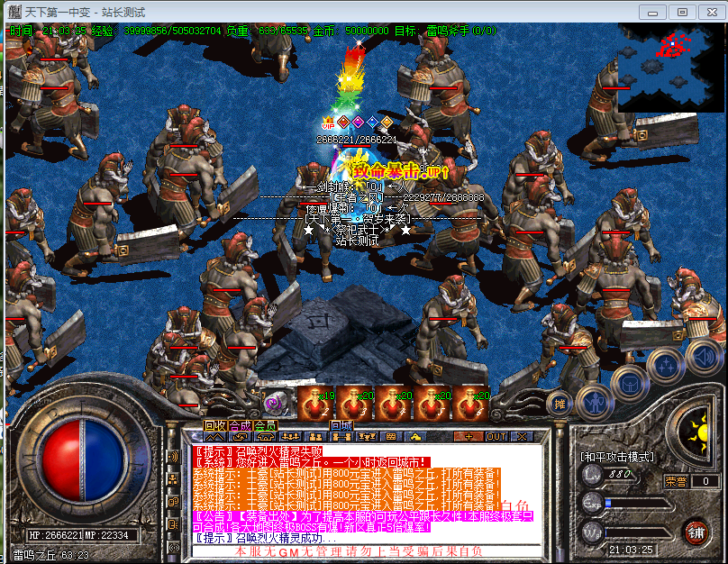Click the Wgt weight progress bar
The width and height of the screenshot is (728, 564).
638,532
